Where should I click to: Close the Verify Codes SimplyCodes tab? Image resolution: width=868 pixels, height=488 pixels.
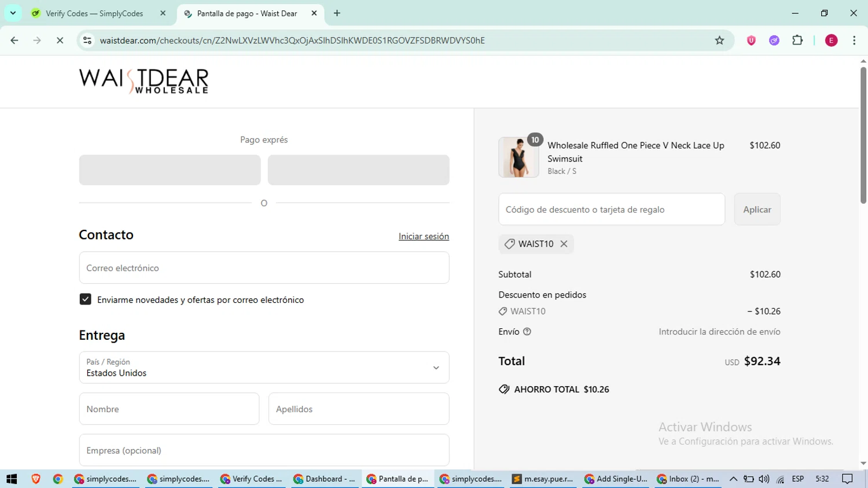click(163, 13)
